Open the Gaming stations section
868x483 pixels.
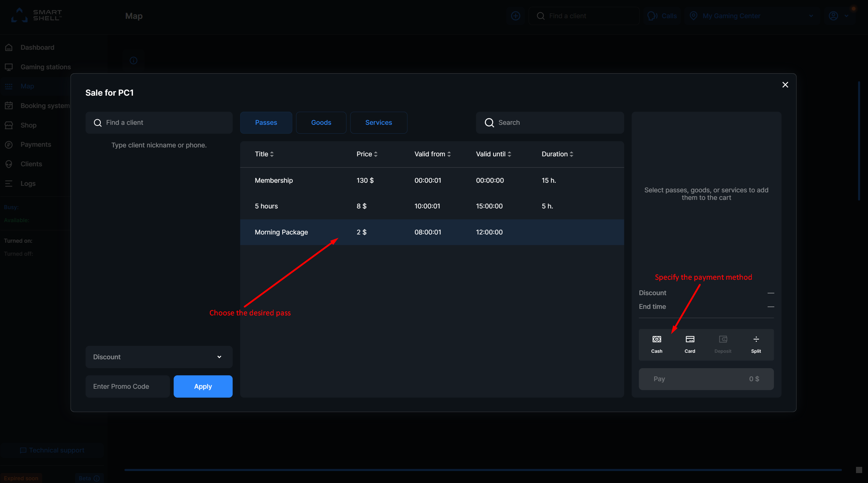pos(45,67)
